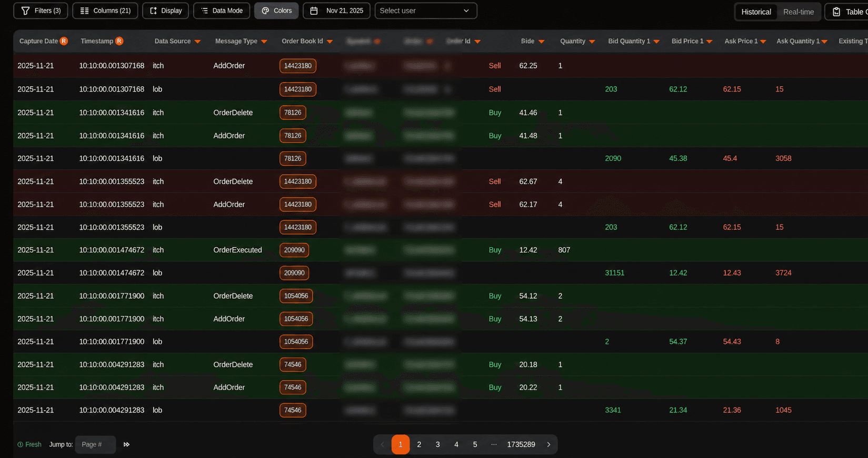Click the R badge on Capture Date

pyautogui.click(x=64, y=41)
